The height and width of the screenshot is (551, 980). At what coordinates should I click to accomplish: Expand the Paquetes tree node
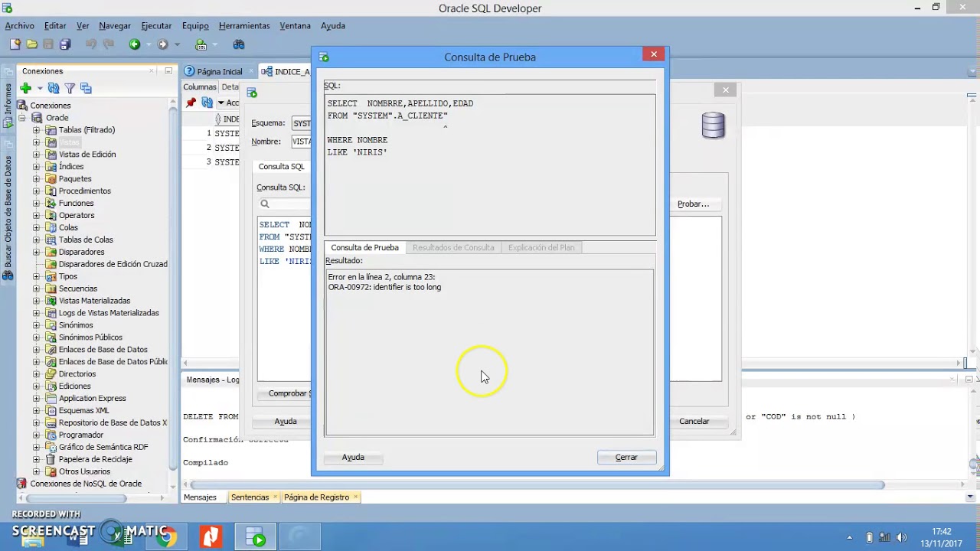click(x=36, y=179)
